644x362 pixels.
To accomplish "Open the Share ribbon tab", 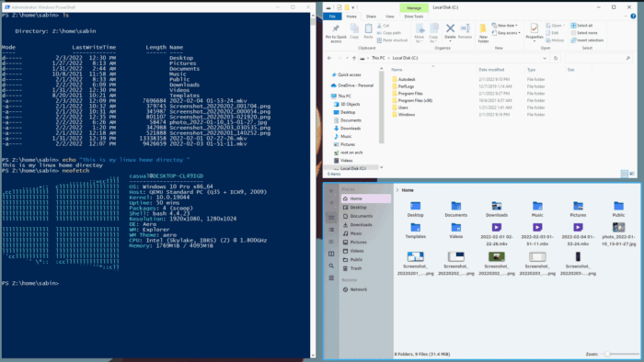I will [371, 17].
